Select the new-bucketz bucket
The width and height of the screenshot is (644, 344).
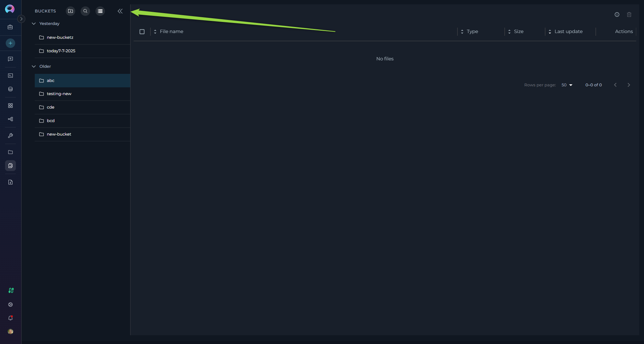82,37
